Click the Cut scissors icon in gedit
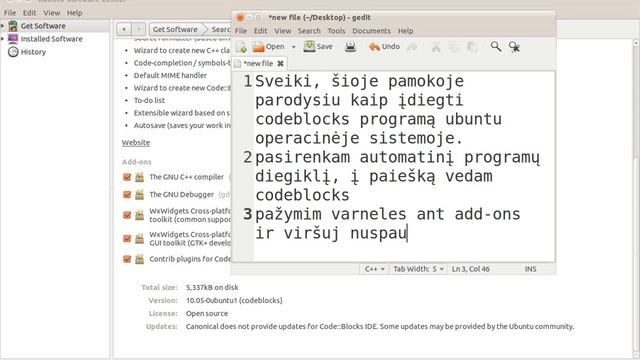The image size is (640, 360). (436, 47)
